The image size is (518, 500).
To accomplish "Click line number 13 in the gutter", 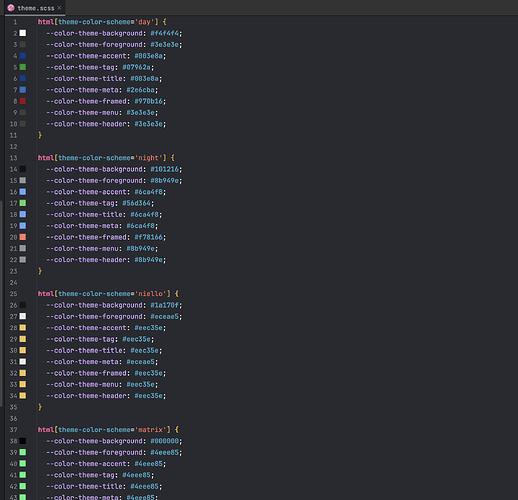I will click(13, 158).
